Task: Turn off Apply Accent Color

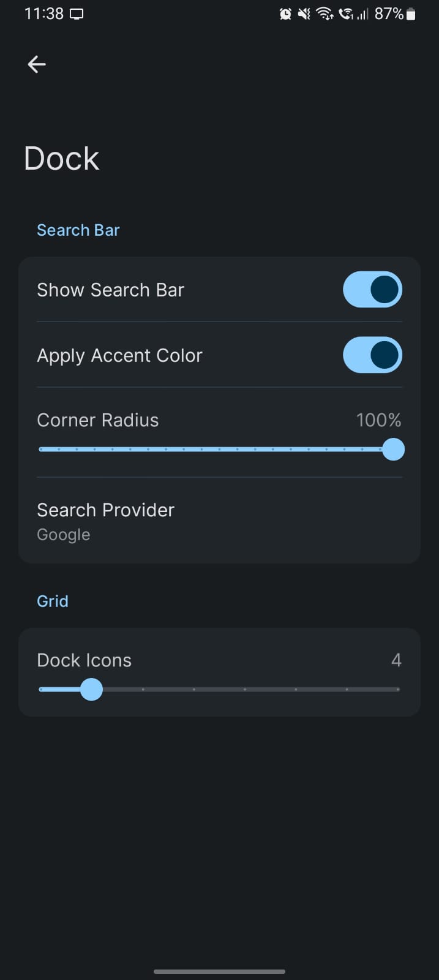Action: coord(372,355)
